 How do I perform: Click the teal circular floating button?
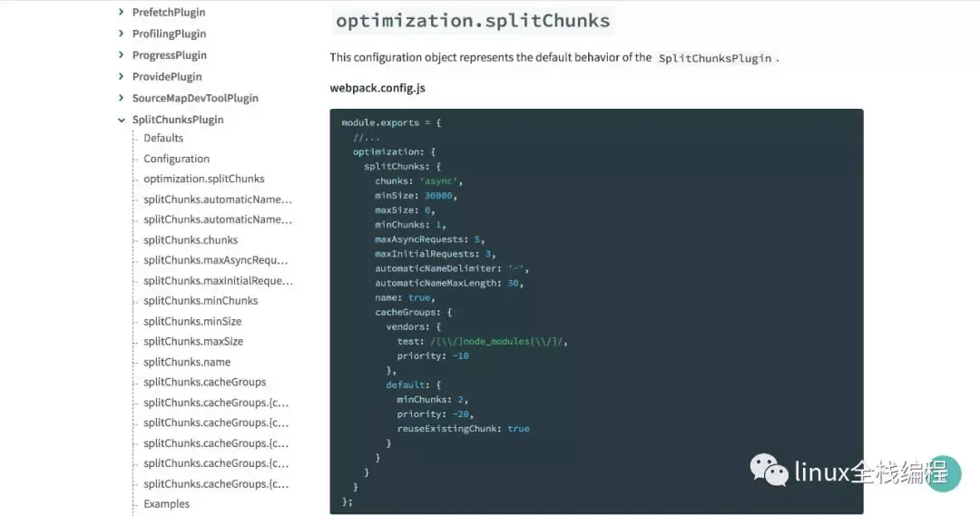pyautogui.click(x=942, y=472)
